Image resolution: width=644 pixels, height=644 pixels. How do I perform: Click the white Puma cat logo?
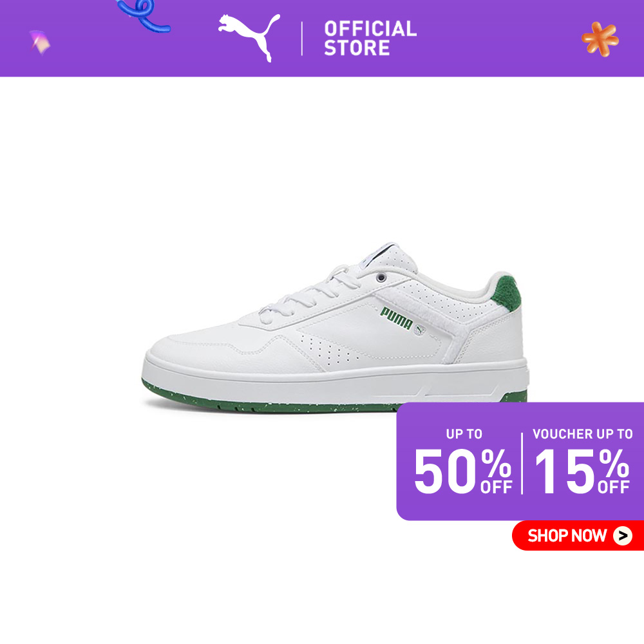click(249, 37)
